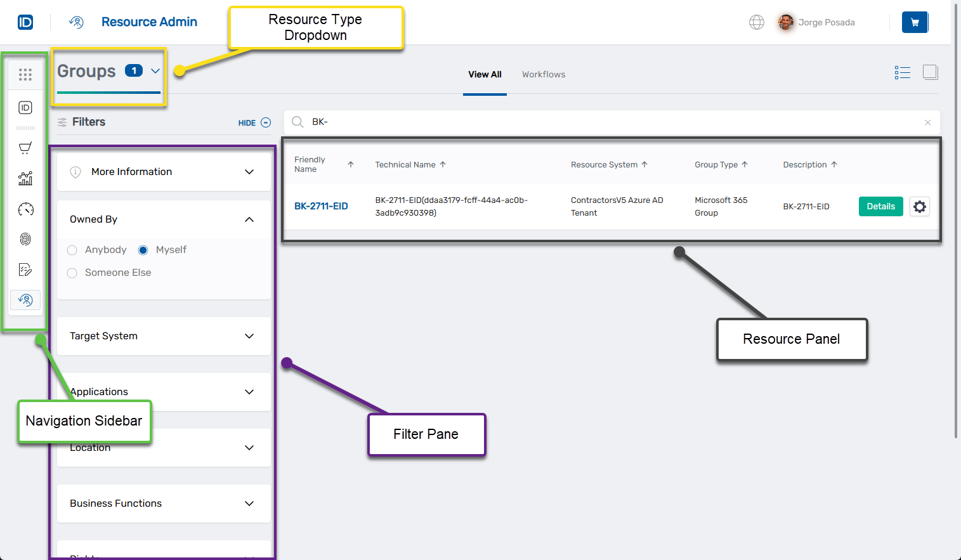
Task: Click the gauge/dashboard icon in the sidebar
Action: (25, 209)
